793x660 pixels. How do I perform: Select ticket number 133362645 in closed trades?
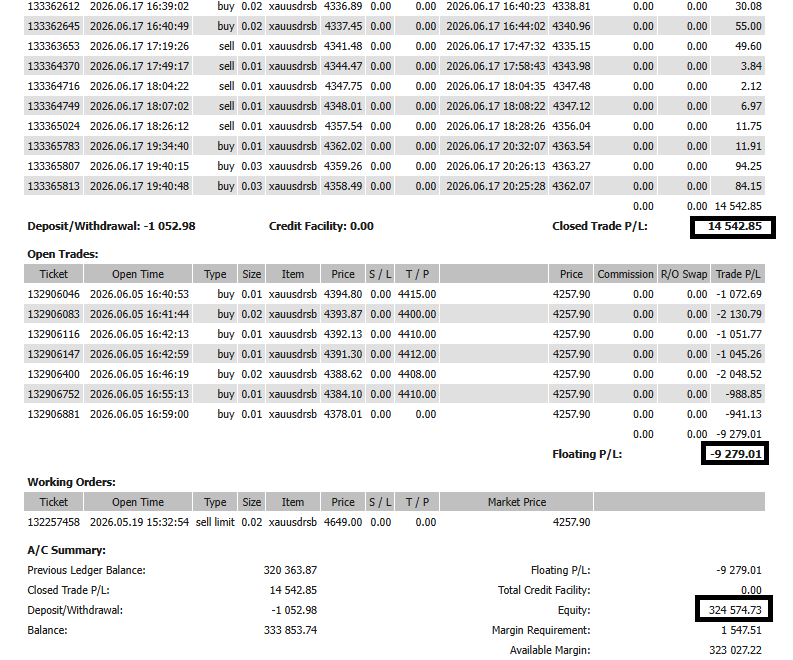[x=53, y=26]
